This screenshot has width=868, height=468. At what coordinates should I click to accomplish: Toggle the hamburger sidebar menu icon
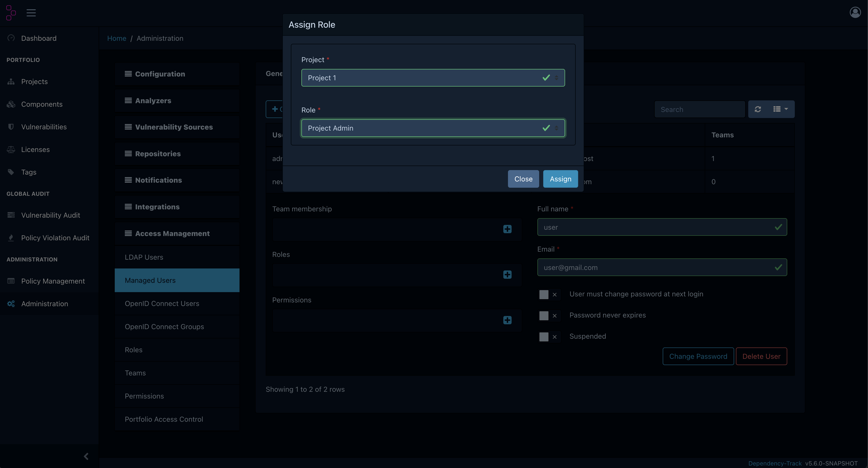coord(31,13)
